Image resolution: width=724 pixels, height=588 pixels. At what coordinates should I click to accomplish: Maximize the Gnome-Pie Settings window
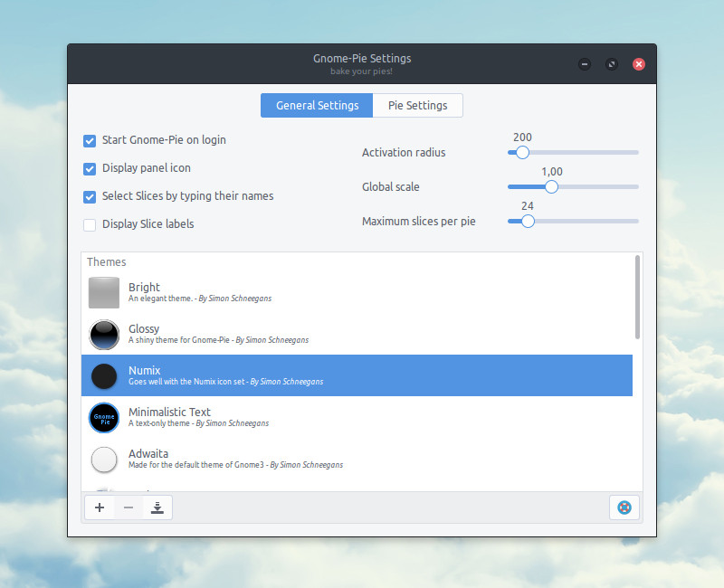pyautogui.click(x=612, y=64)
